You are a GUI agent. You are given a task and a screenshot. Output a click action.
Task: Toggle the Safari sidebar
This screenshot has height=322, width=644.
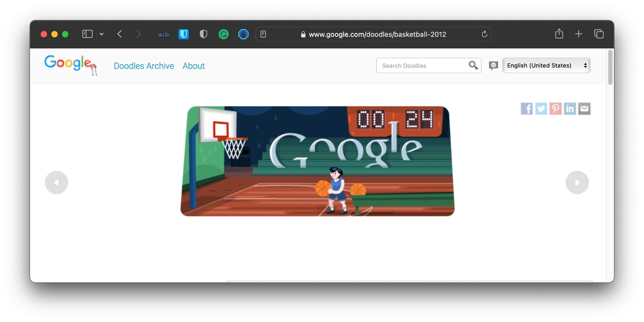87,34
